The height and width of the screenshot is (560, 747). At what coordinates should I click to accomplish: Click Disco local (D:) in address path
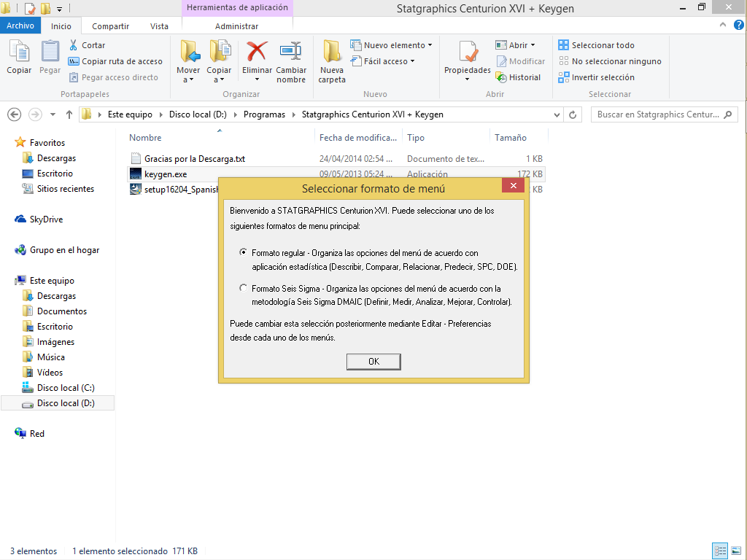coord(198,114)
